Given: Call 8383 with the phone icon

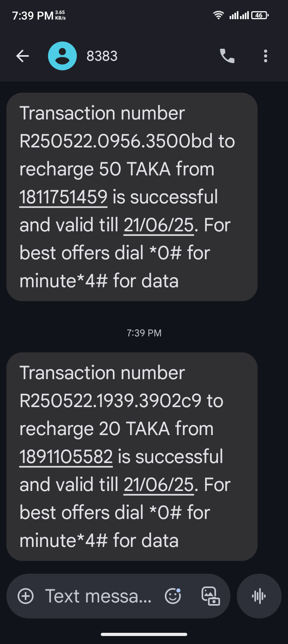Looking at the screenshot, I should coord(227,56).
